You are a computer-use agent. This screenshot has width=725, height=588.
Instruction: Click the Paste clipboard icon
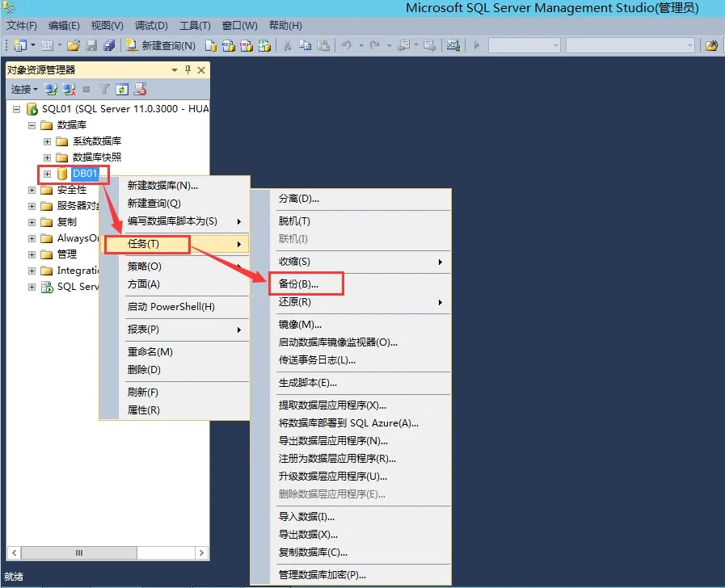[x=323, y=45]
